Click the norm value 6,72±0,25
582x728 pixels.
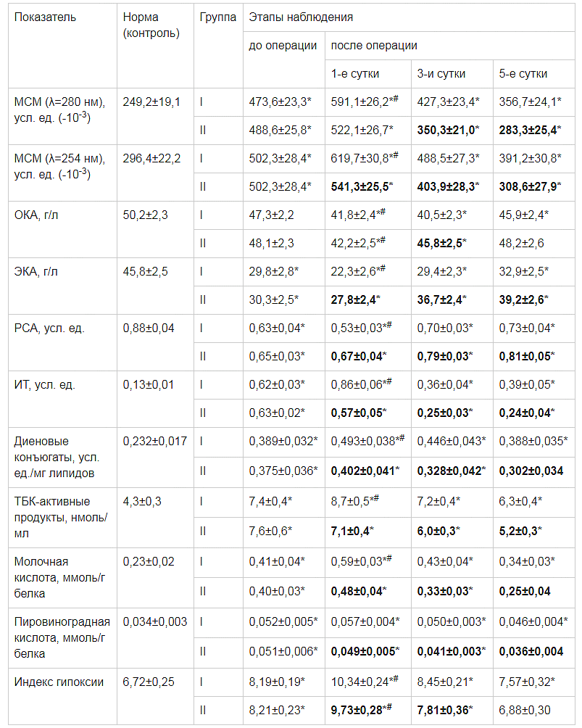coord(149,682)
